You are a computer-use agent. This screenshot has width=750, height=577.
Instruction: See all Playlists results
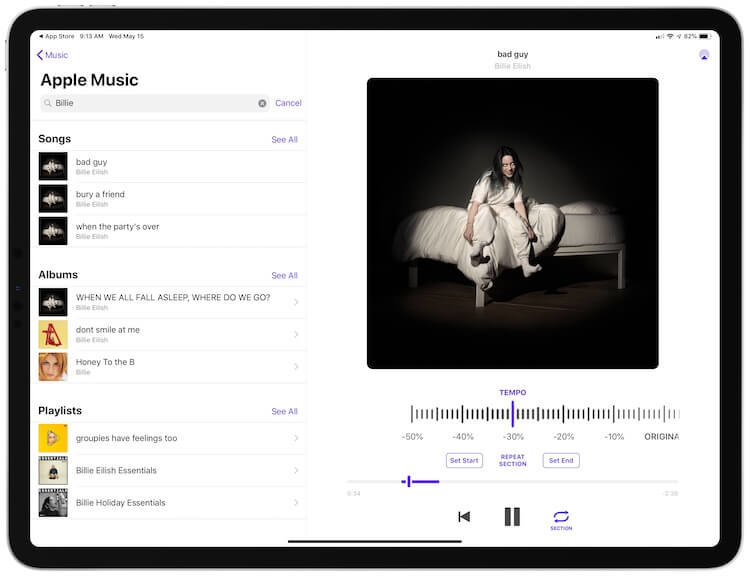(284, 411)
